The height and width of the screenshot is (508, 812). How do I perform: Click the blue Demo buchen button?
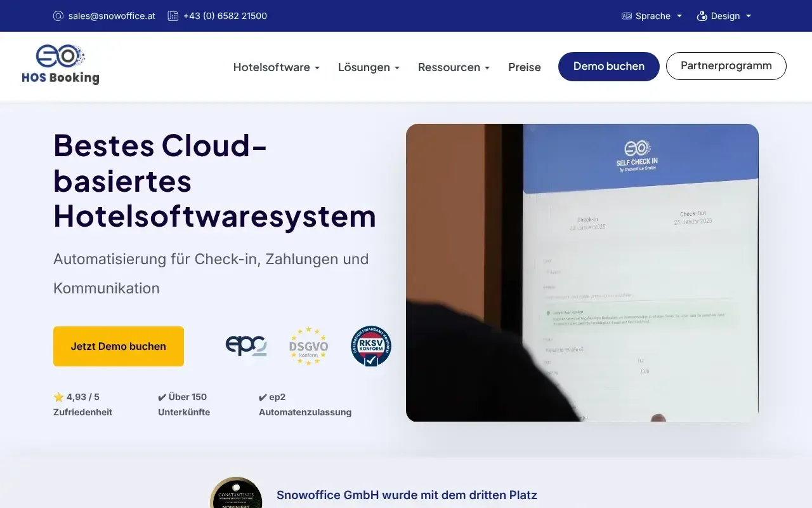click(608, 67)
